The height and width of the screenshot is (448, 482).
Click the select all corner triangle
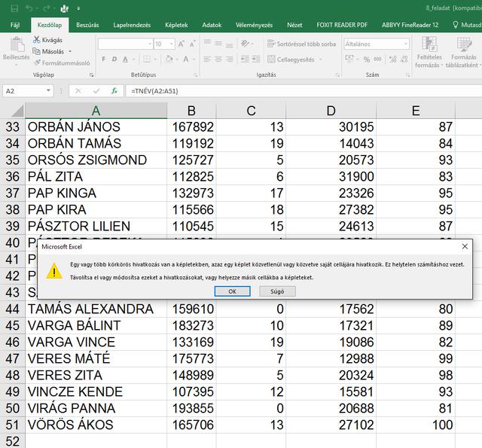(x=17, y=111)
